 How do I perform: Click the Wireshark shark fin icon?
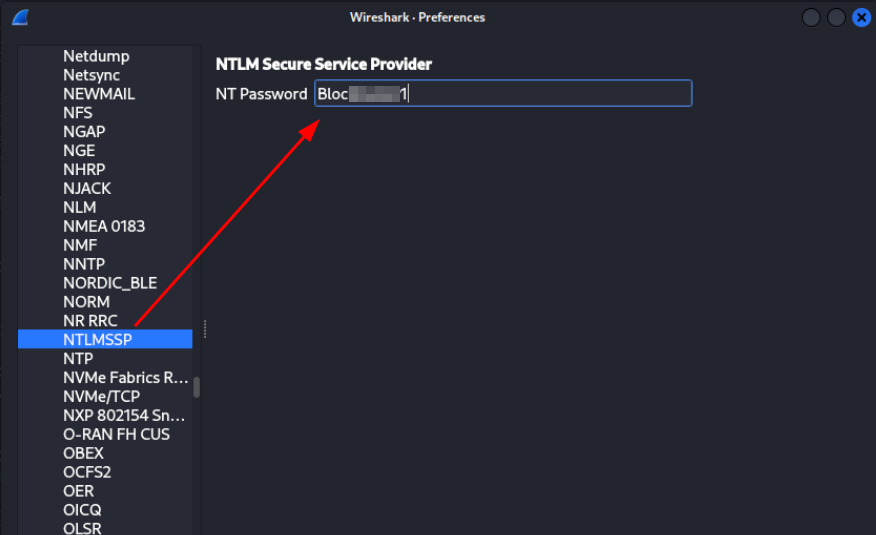point(21,17)
